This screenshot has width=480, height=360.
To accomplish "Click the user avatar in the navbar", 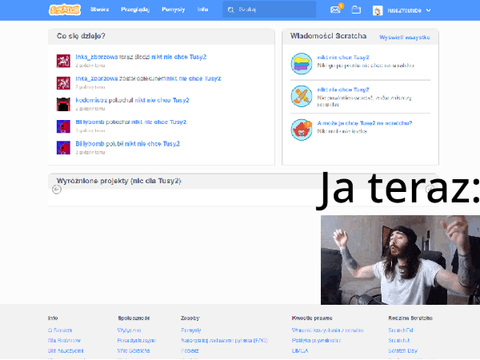I will coord(378,10).
